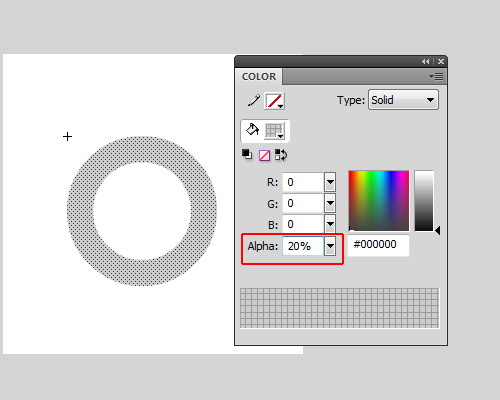500x400 pixels.
Task: Open the Type dropdown set to Solid
Action: pyautogui.click(x=403, y=100)
